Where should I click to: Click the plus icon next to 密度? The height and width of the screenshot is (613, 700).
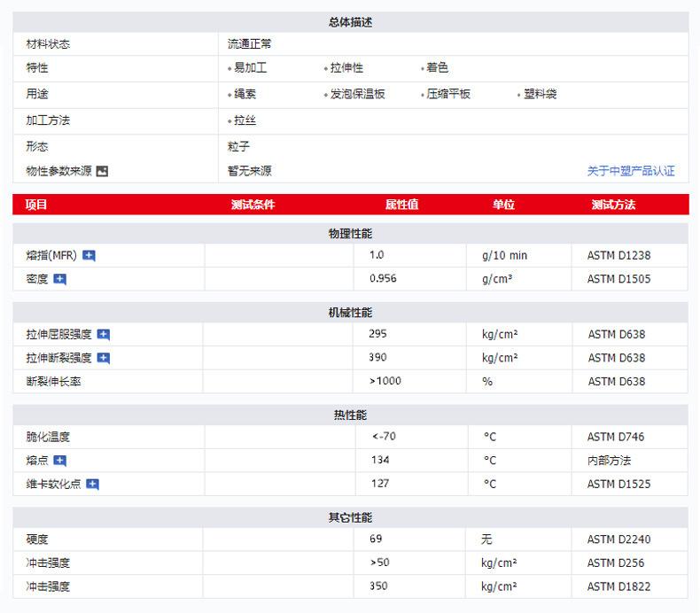(59, 279)
